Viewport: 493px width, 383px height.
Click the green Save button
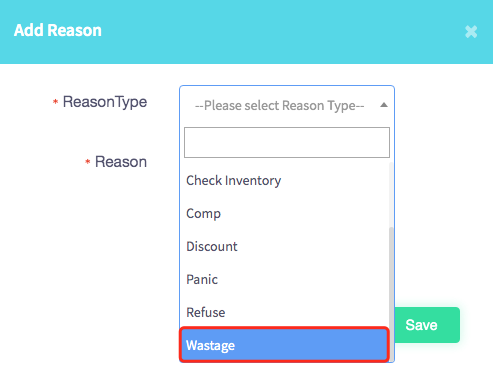click(x=427, y=325)
